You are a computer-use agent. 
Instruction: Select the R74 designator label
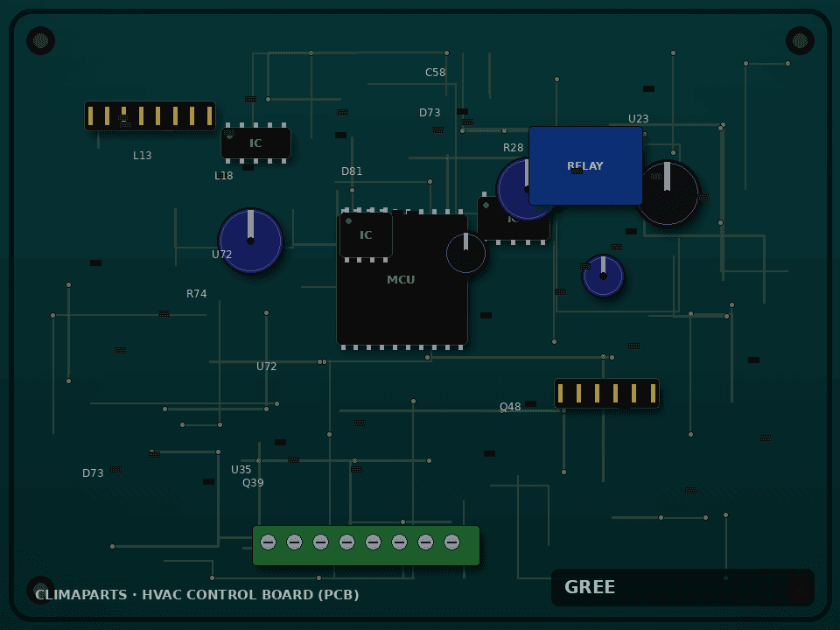(x=197, y=294)
